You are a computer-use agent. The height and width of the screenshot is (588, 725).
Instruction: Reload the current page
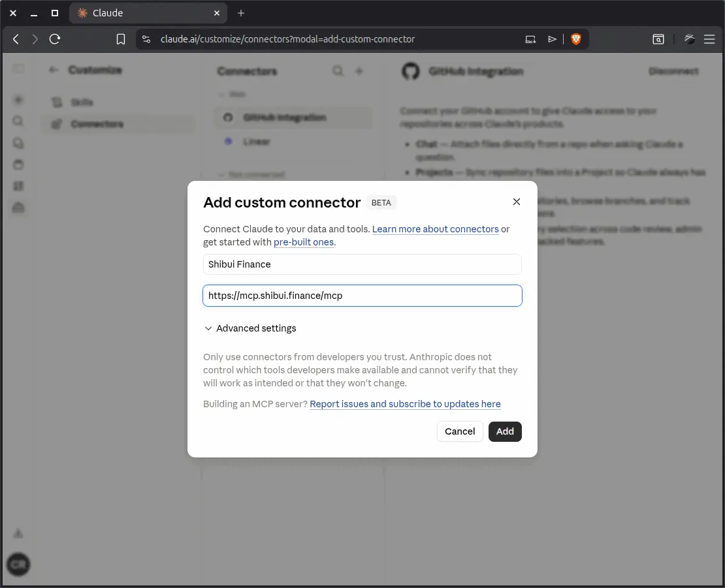click(55, 39)
